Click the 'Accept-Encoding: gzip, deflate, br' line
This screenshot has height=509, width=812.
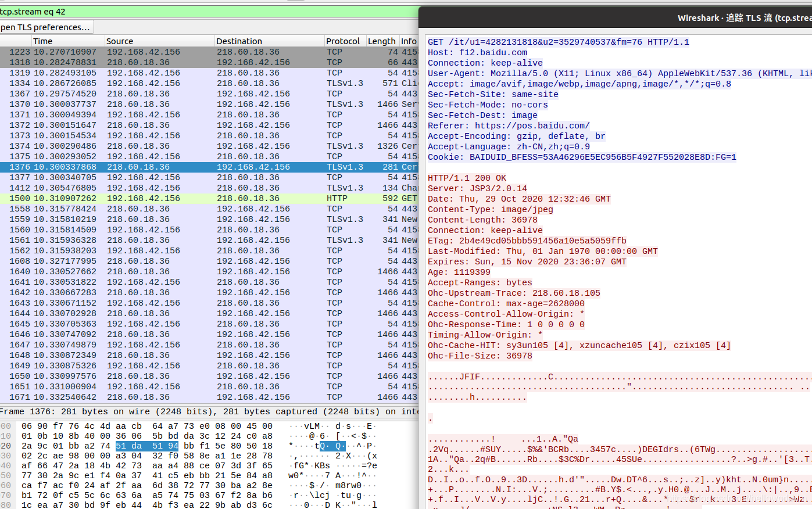(x=517, y=136)
